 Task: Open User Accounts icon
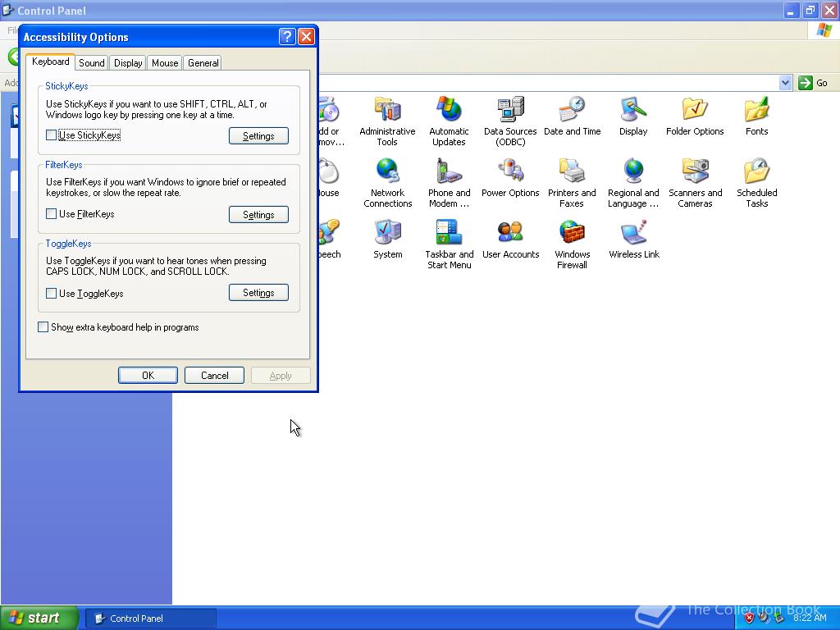pyautogui.click(x=510, y=232)
